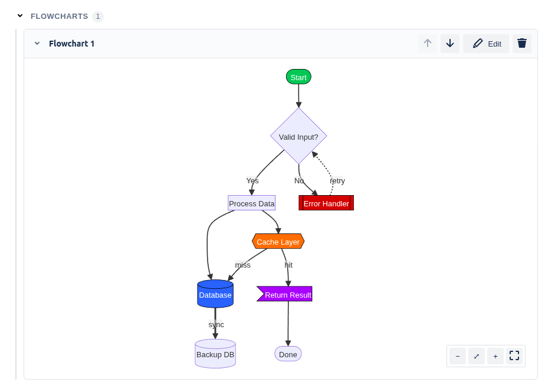
Task: Click the No edge label
Action: [x=299, y=180]
